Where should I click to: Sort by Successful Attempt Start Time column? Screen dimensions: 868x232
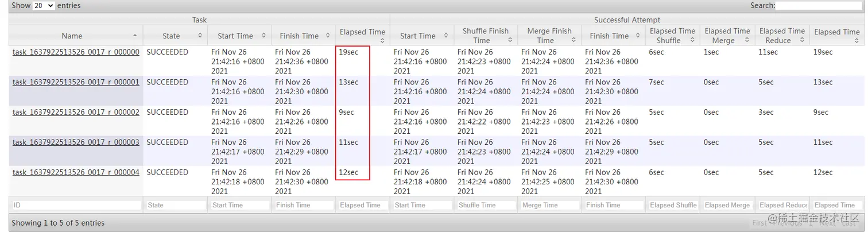click(422, 36)
